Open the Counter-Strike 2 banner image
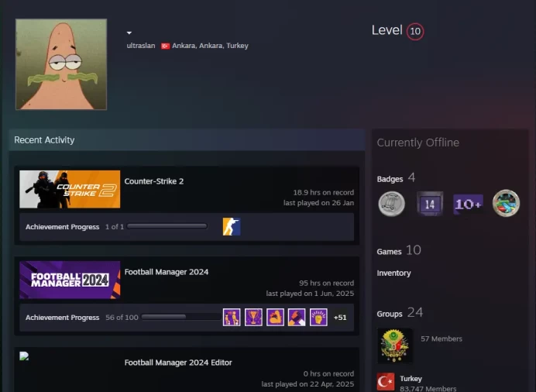Image resolution: width=536 pixels, height=392 pixels. pyautogui.click(x=70, y=189)
